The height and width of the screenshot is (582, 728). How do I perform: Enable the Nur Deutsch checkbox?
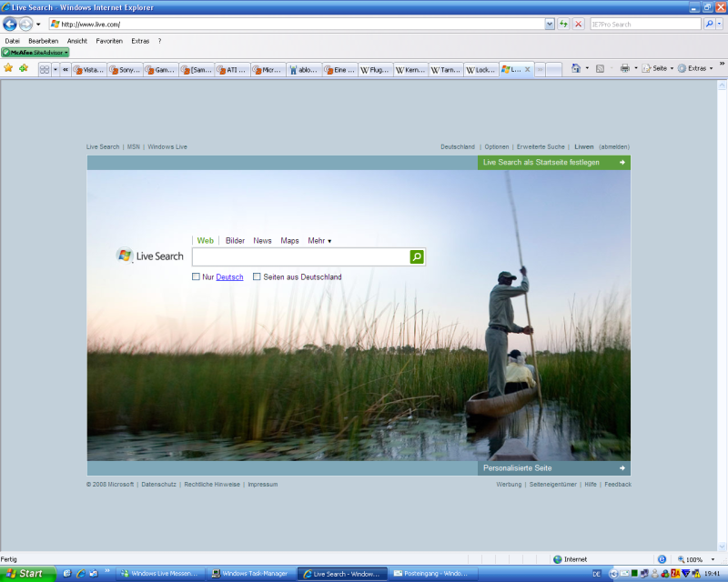(x=196, y=276)
